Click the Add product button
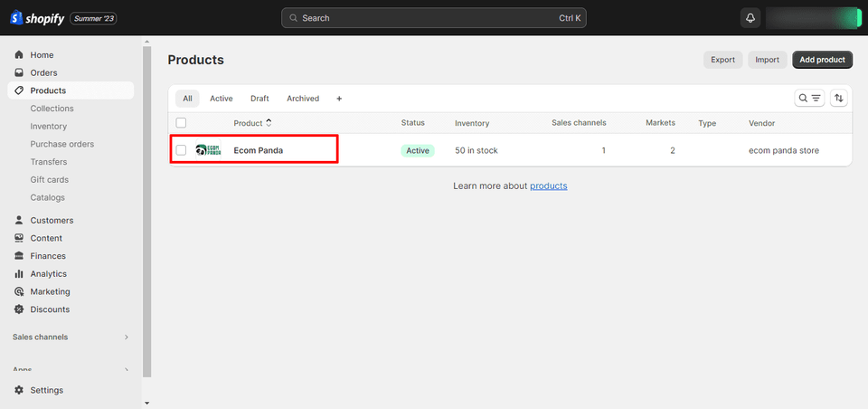868x409 pixels. coord(823,60)
